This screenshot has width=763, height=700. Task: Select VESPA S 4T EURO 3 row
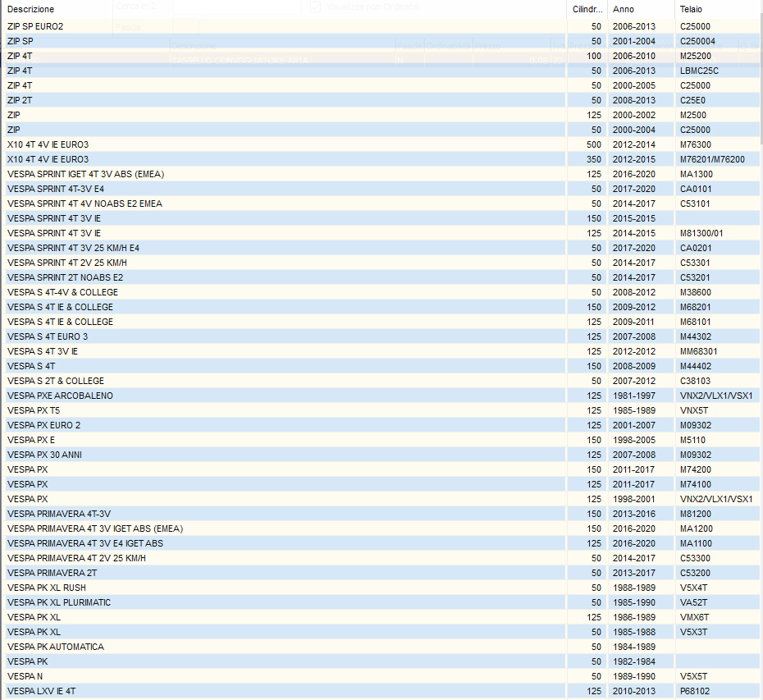click(x=381, y=336)
